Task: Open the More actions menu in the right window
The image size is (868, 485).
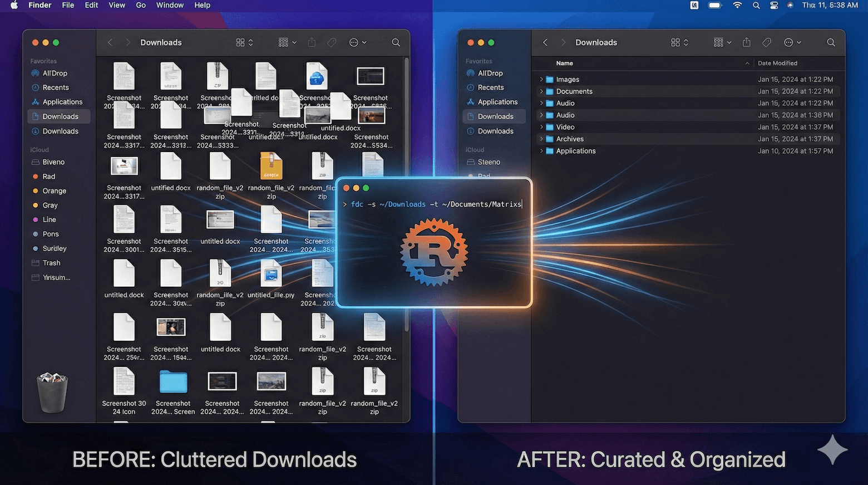Action: pos(792,42)
